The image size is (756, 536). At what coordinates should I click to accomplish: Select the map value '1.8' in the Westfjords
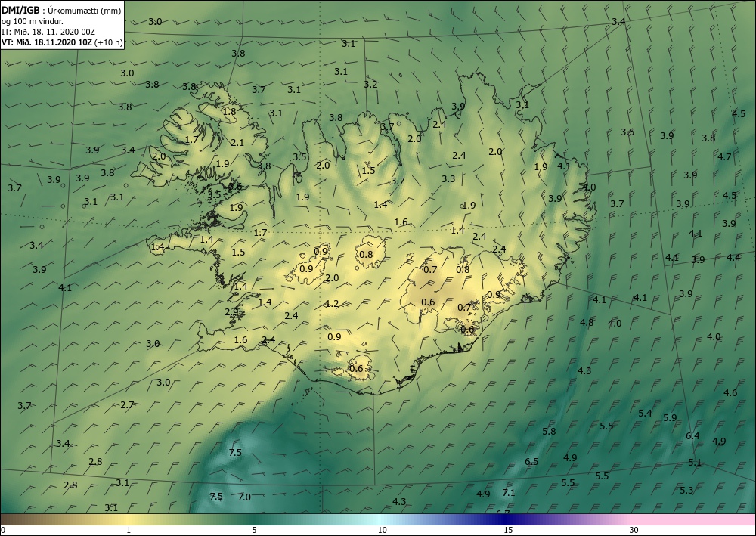tap(230, 111)
